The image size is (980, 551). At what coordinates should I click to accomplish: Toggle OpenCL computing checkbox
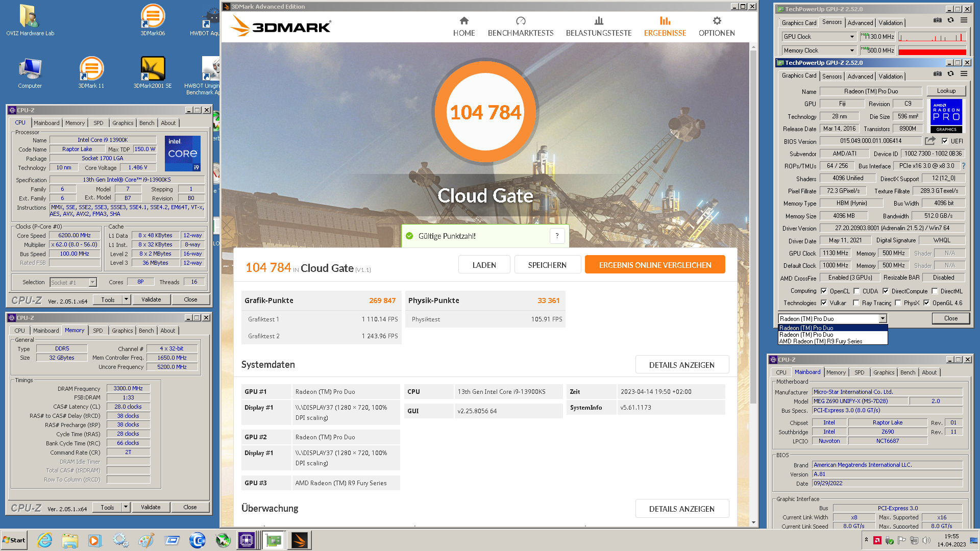pyautogui.click(x=823, y=291)
